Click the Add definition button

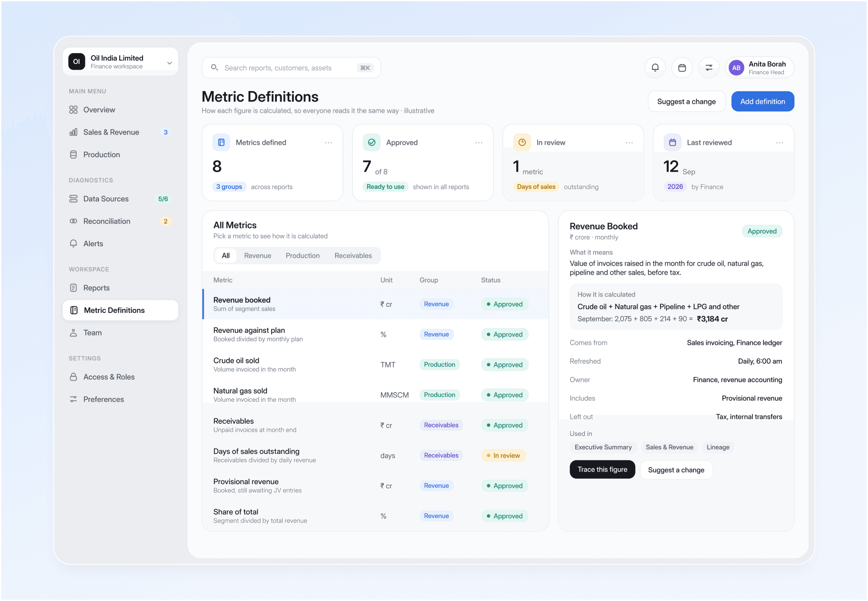763,101
